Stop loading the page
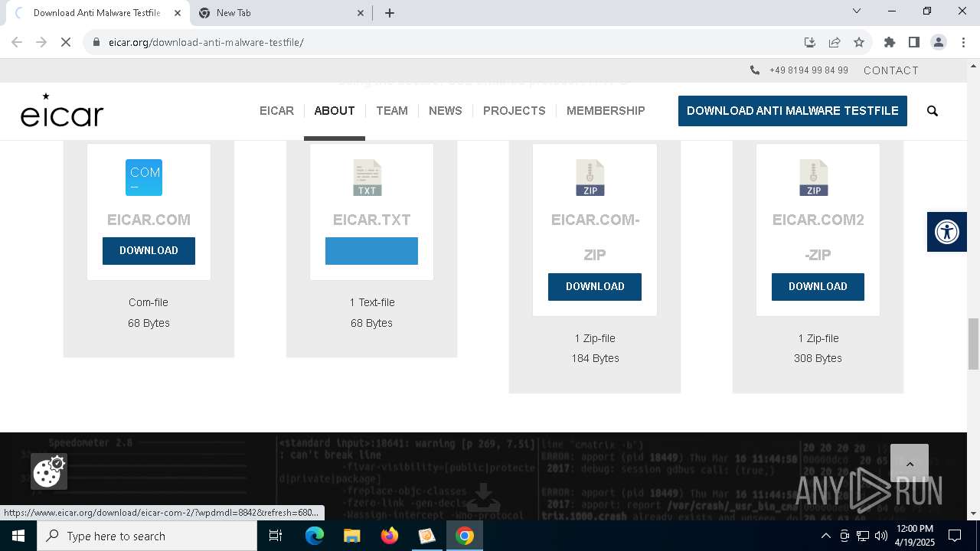Screen dimensions: 980x551 click(x=66, y=42)
